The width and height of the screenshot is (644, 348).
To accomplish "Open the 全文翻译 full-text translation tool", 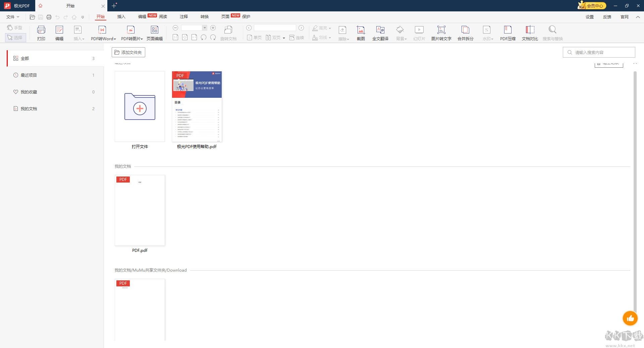I will [x=380, y=33].
